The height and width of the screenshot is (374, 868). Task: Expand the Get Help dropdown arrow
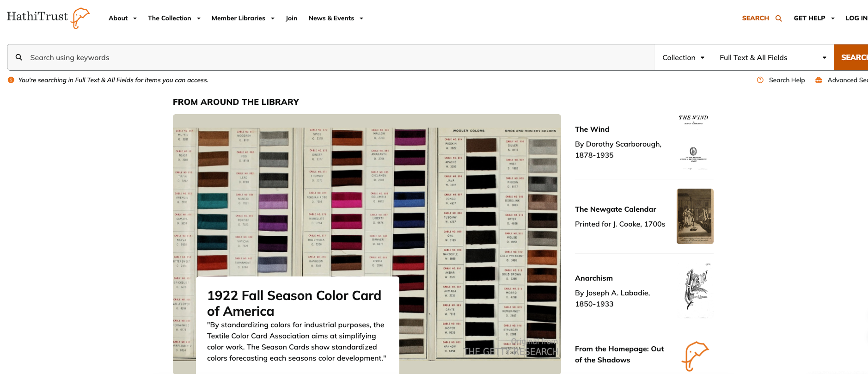(833, 18)
